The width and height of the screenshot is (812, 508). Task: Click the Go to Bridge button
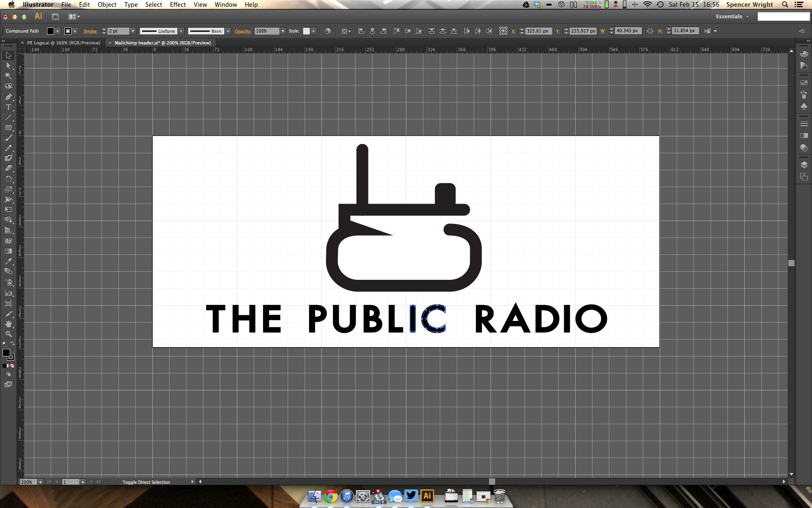(55, 17)
